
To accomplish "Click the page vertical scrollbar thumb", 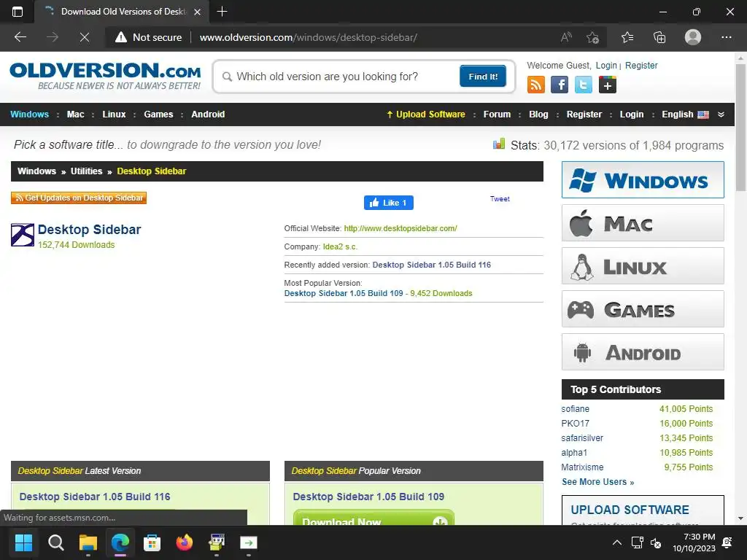I will click(x=740, y=127).
